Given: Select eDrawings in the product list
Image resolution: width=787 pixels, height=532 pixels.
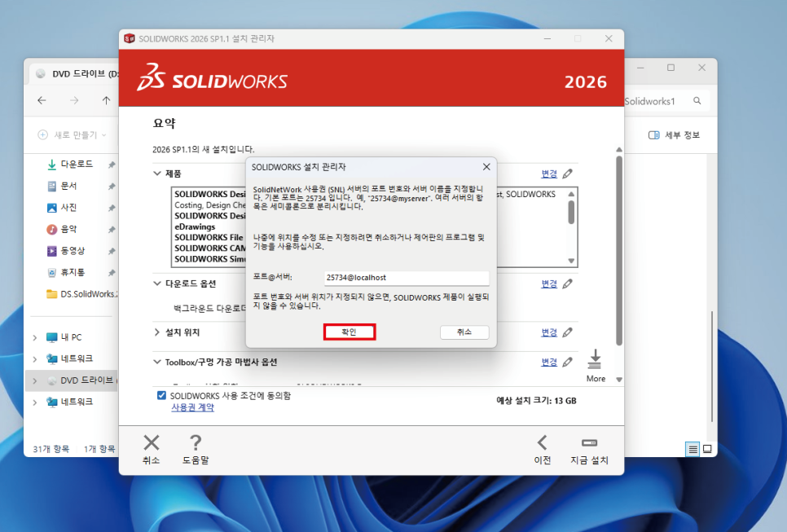Looking at the screenshot, I should point(195,226).
